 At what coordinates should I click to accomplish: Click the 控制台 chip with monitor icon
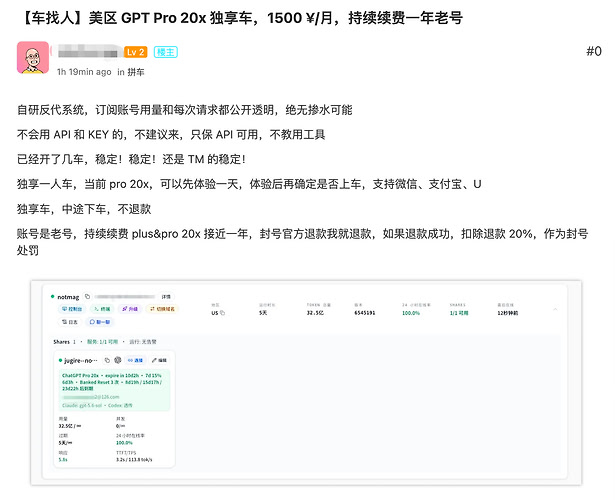click(72, 309)
